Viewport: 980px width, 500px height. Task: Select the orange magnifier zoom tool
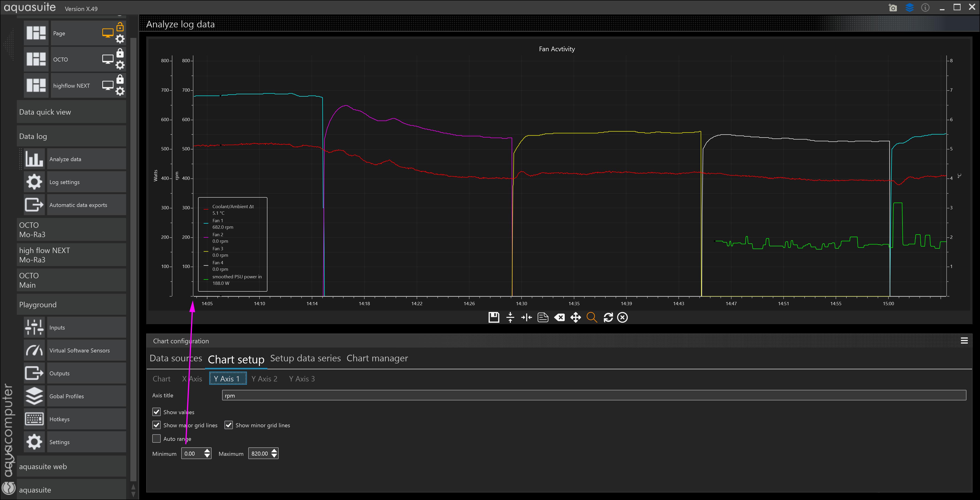[x=592, y=317]
